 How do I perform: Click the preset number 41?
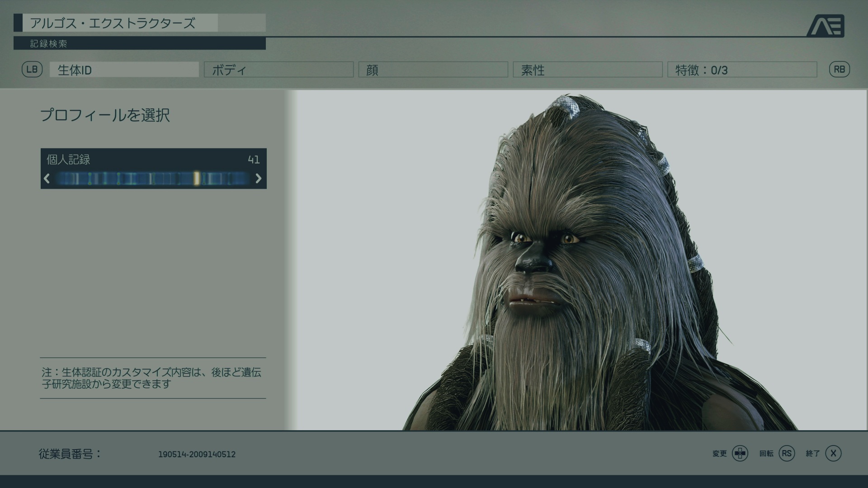click(x=254, y=160)
